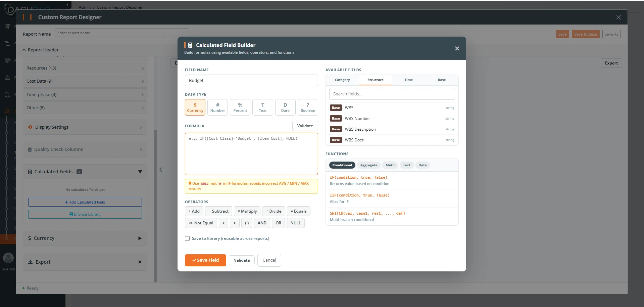Screen dimensions: 644x307
Task: Click the Search fields box
Action: tap(392, 94)
